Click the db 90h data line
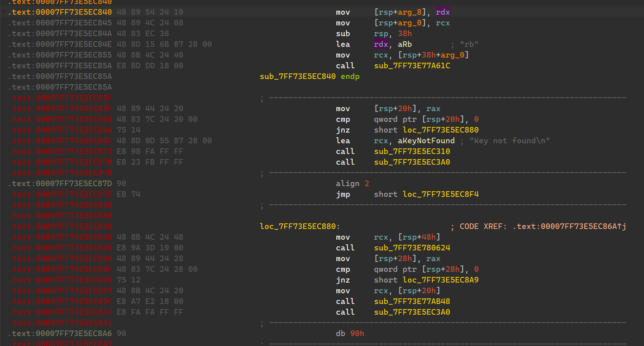 click(350, 334)
